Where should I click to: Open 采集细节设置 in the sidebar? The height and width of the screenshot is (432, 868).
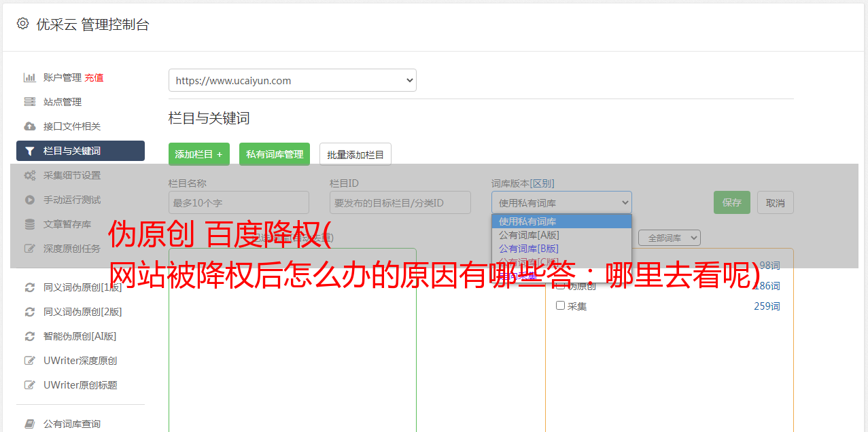(72, 175)
